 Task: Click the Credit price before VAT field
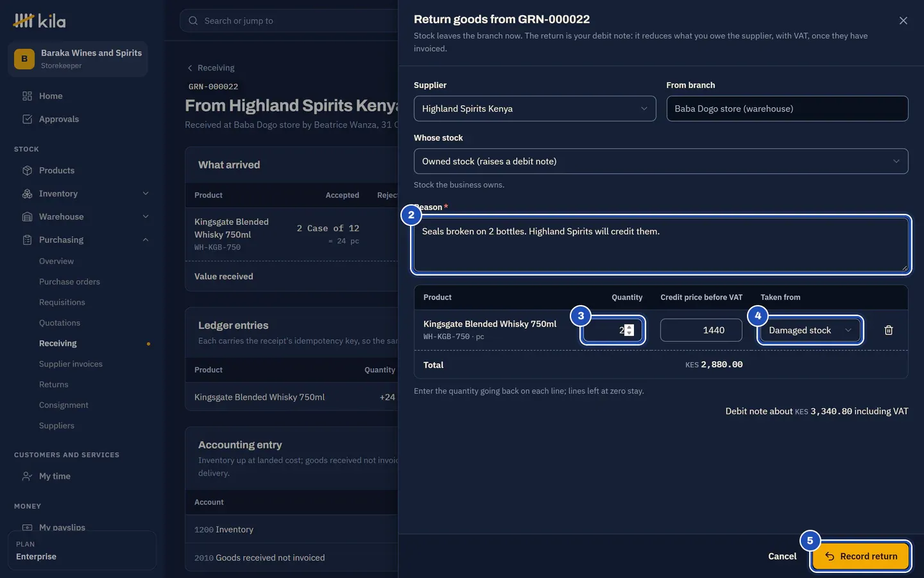tap(701, 330)
